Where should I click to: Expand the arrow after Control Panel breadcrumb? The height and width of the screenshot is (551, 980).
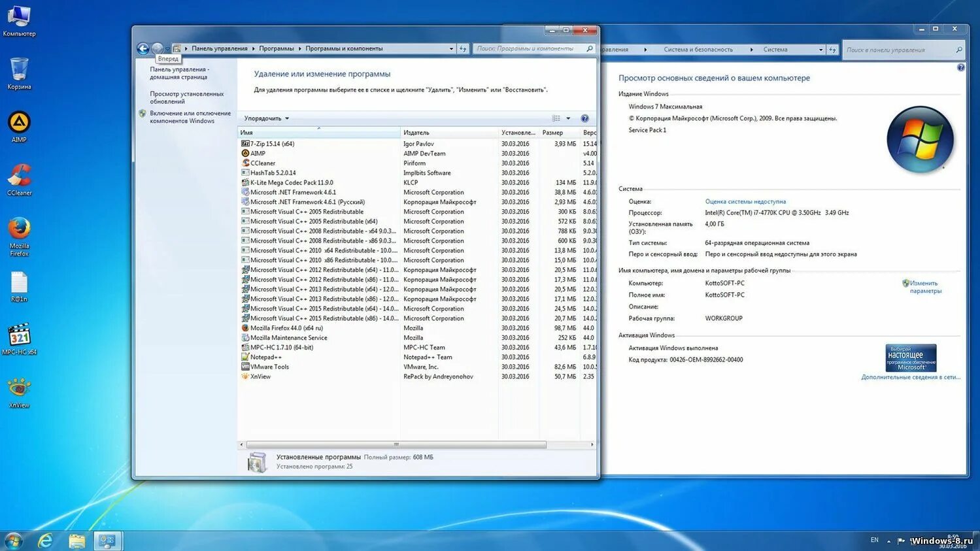pyautogui.click(x=254, y=48)
